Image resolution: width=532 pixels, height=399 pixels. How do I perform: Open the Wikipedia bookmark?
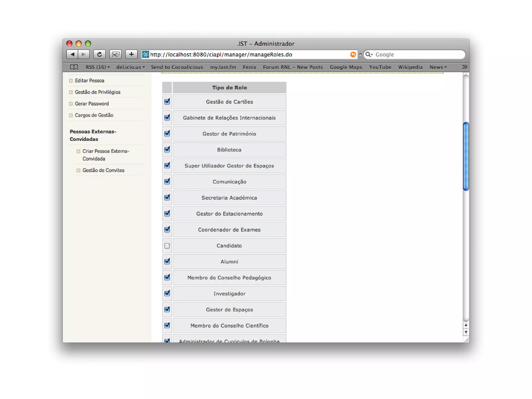point(410,67)
